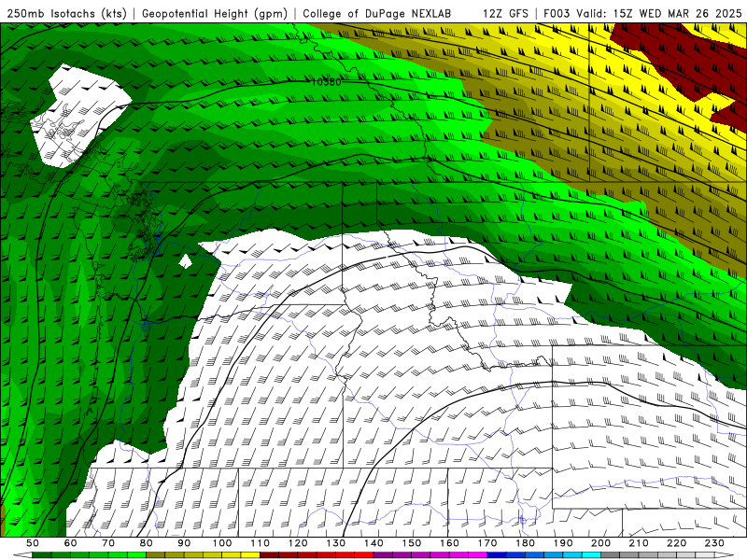Click the 110 knot color bar label
Viewport: 747px width, 560px height.
point(261,543)
